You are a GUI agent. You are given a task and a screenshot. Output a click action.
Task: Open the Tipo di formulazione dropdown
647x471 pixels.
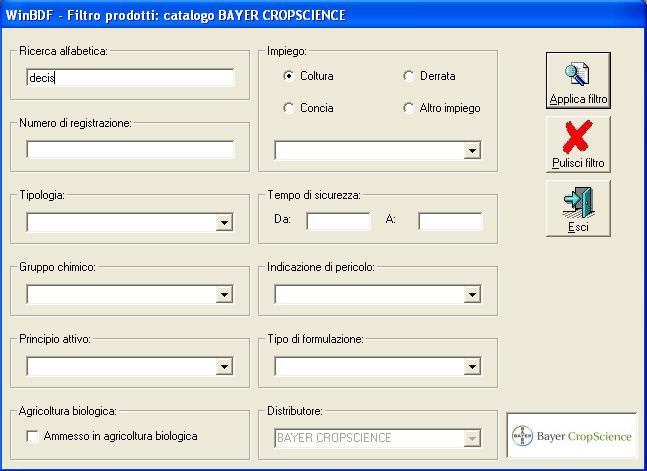[472, 367]
